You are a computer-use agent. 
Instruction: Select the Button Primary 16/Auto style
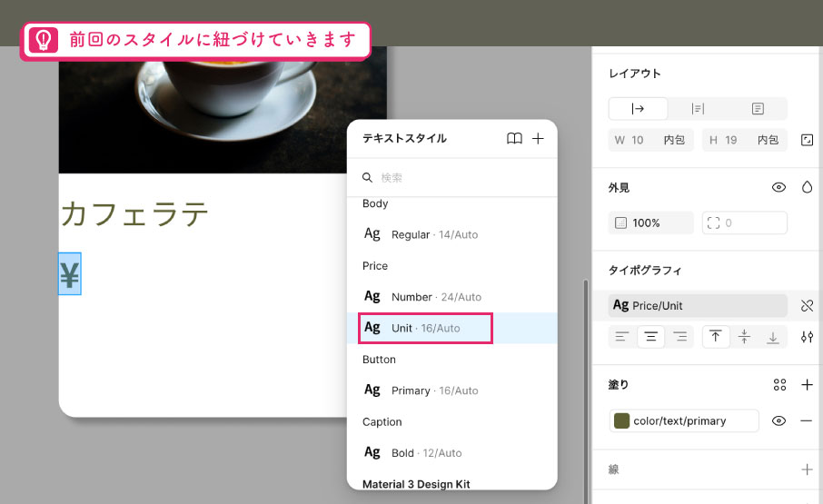(x=451, y=390)
